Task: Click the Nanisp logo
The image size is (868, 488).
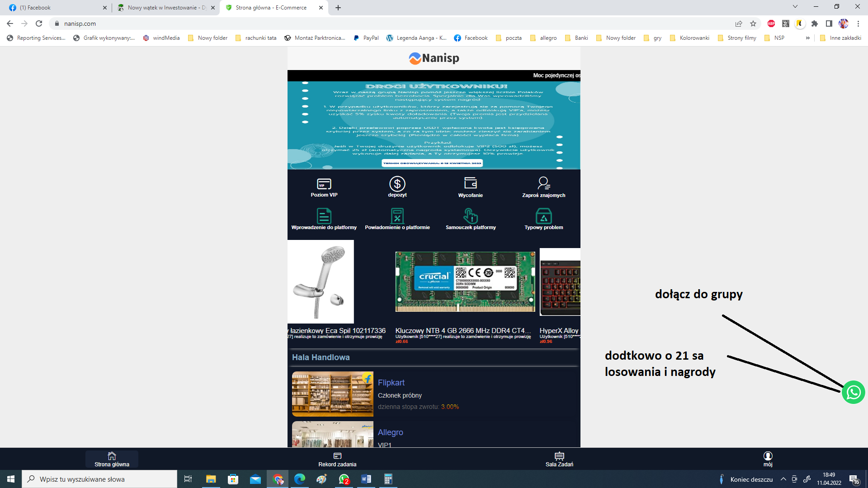Action: [x=434, y=58]
